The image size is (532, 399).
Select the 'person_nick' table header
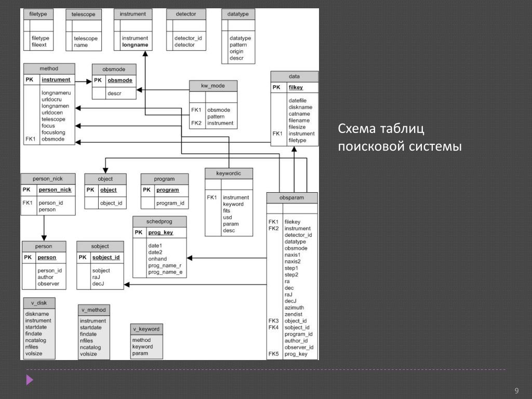click(48, 179)
